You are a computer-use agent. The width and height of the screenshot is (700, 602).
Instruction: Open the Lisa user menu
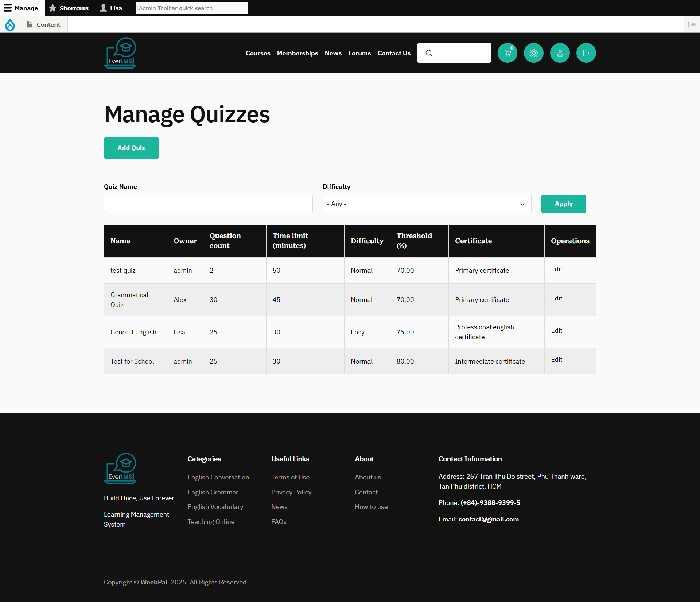pos(111,8)
